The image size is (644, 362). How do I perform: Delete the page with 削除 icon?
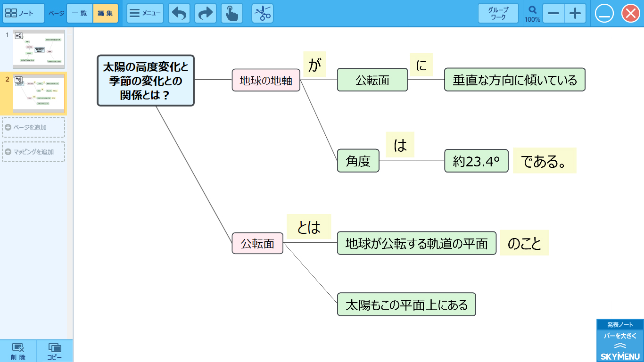pos(18,351)
